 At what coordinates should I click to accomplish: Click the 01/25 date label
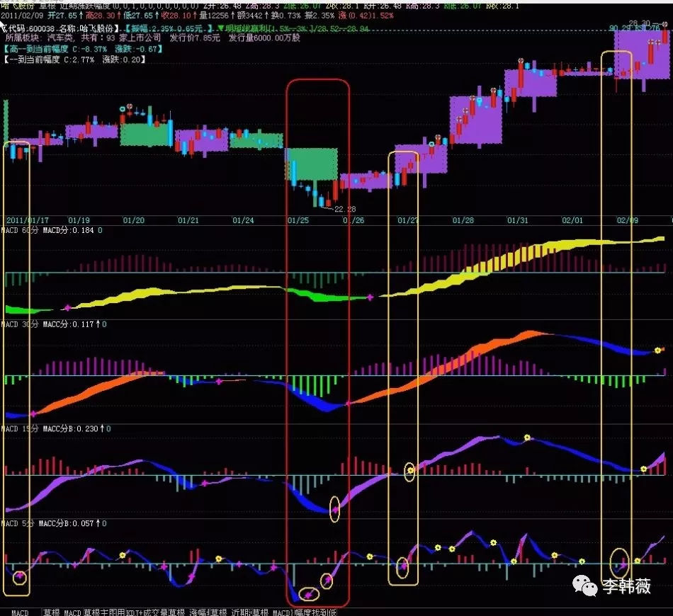click(298, 220)
